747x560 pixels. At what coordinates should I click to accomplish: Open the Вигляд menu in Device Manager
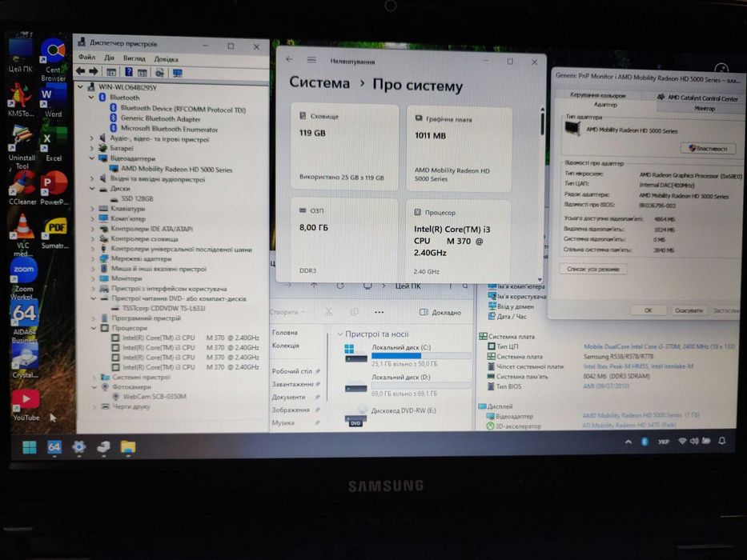pos(134,58)
